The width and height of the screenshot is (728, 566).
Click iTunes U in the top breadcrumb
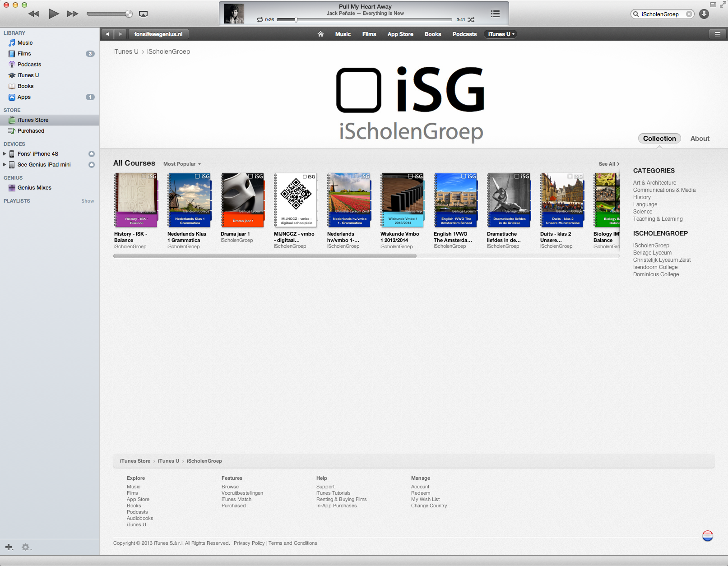point(126,51)
